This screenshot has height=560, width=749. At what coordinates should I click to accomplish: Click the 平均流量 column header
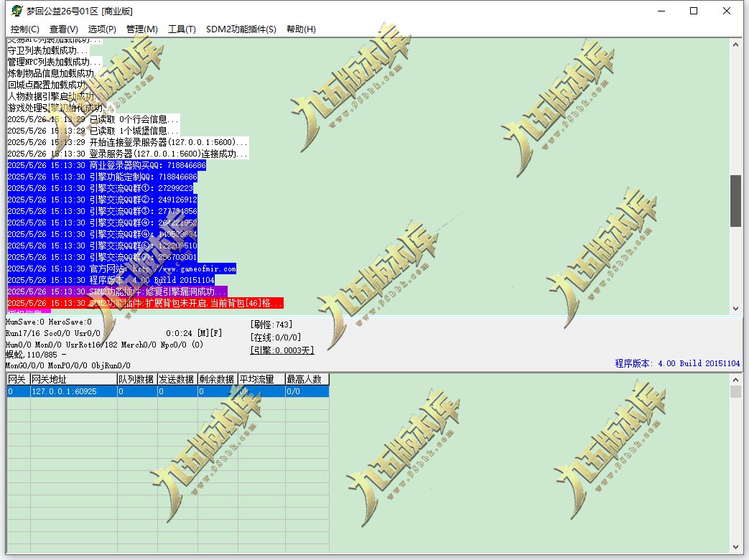coord(261,379)
